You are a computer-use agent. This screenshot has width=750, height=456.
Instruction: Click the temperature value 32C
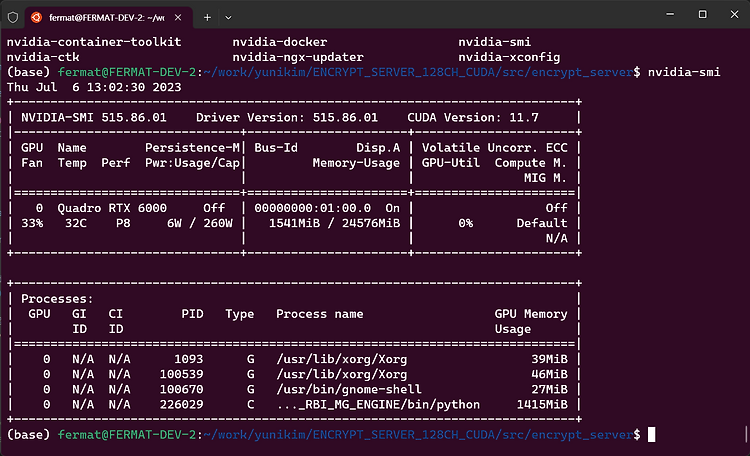click(x=76, y=223)
